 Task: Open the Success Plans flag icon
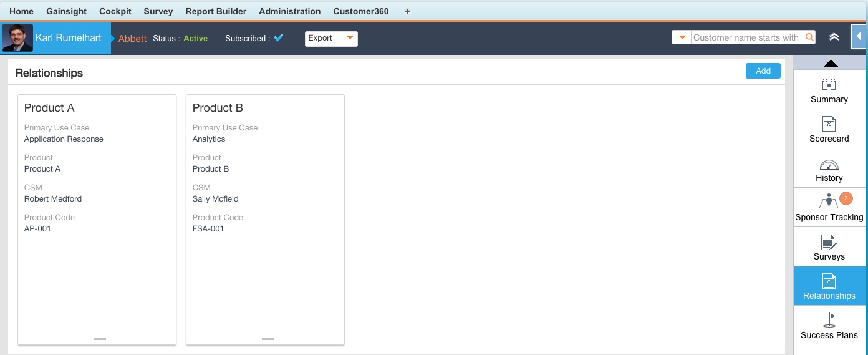pyautogui.click(x=829, y=320)
